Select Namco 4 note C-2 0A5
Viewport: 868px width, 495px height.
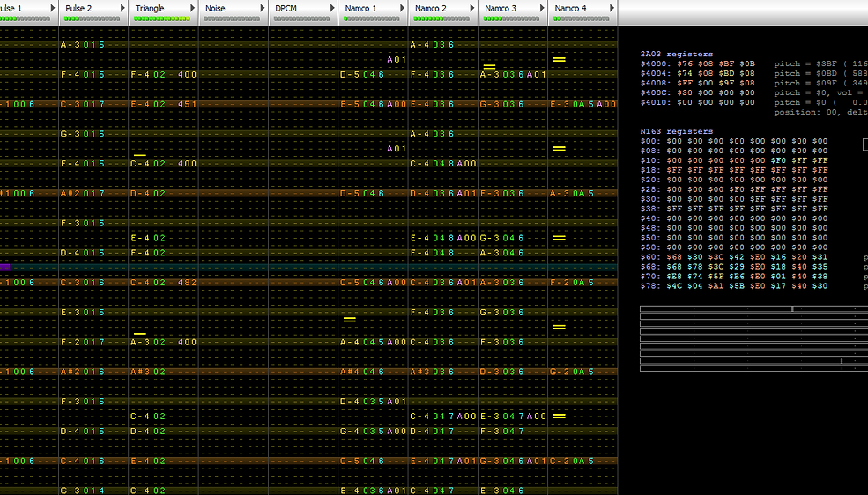(572, 461)
